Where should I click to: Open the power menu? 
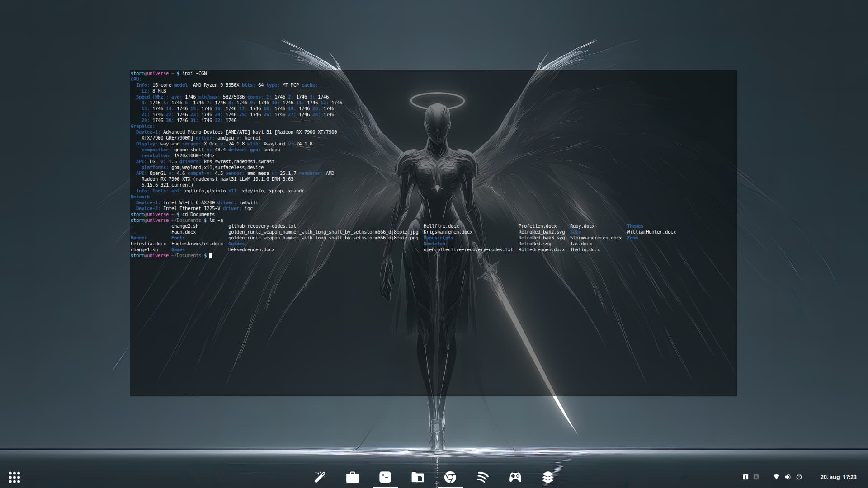pos(799,477)
